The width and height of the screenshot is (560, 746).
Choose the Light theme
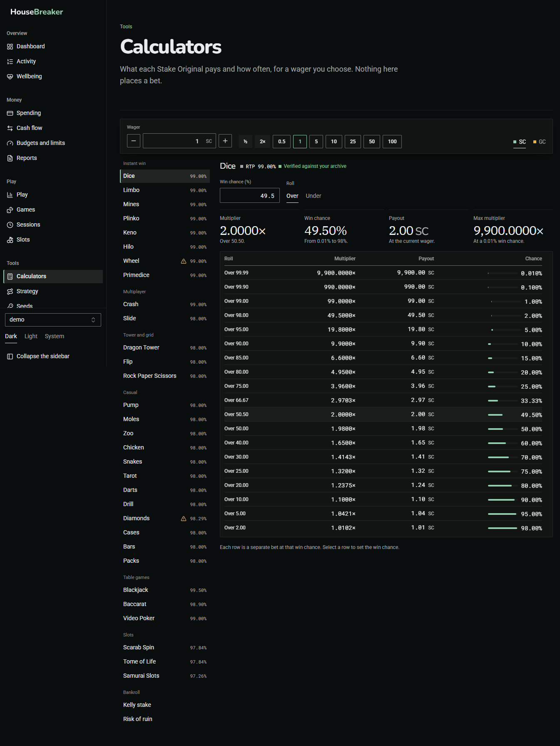pyautogui.click(x=31, y=337)
